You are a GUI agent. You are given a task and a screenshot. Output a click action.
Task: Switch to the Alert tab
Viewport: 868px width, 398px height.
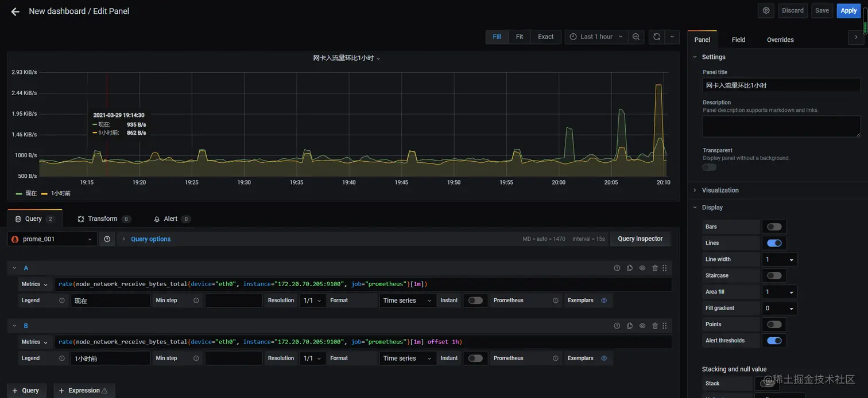pyautogui.click(x=172, y=219)
